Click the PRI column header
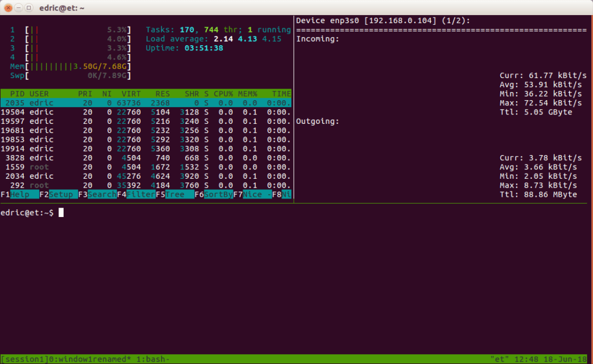The image size is (593, 364). coord(85,94)
